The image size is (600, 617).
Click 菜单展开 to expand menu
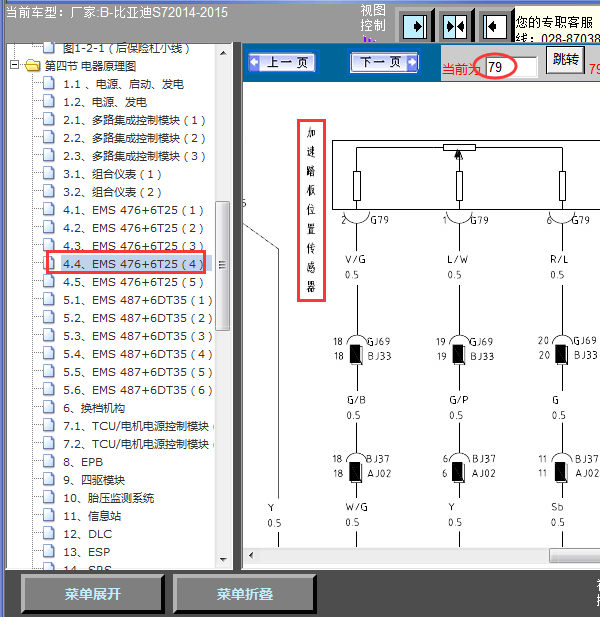click(93, 594)
